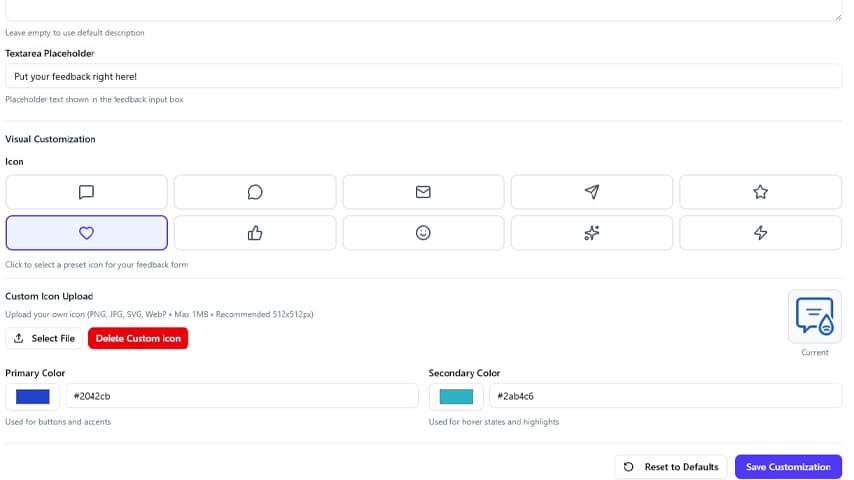Save the customization settings

pos(788,467)
